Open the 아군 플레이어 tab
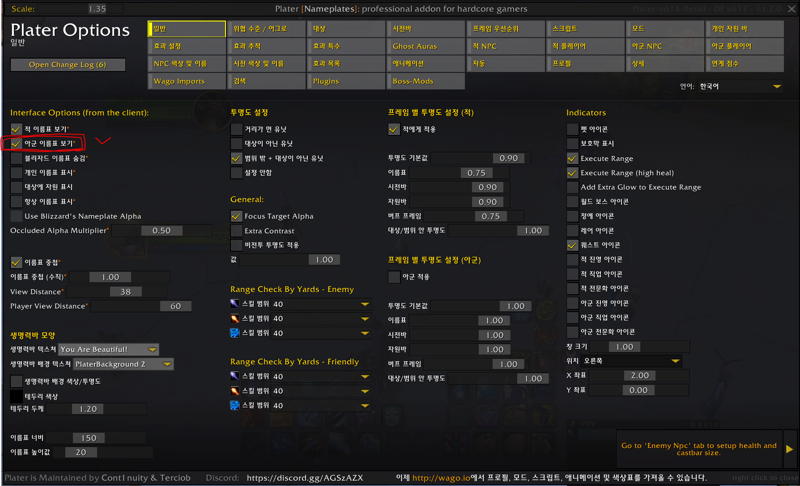This screenshot has width=800, height=486. (x=744, y=46)
